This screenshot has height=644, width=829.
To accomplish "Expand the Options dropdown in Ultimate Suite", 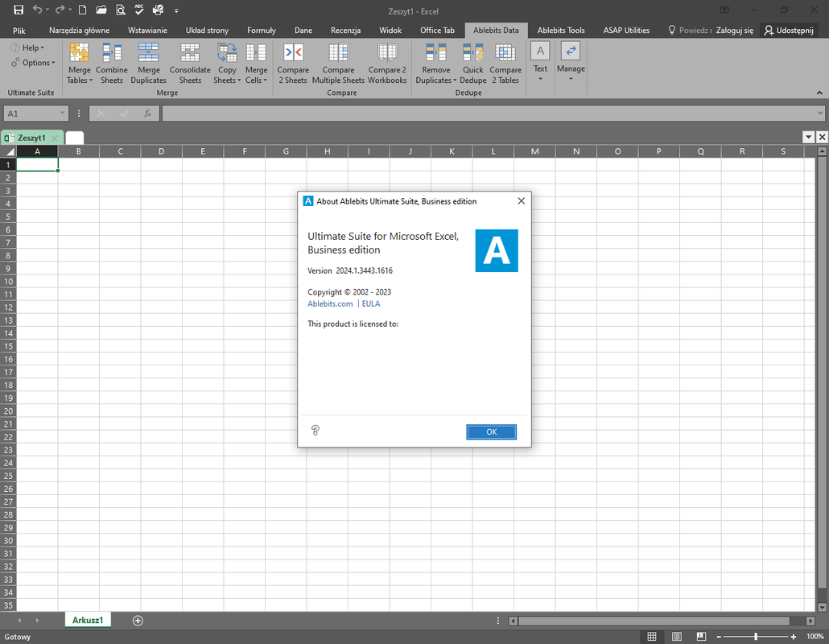I will [x=33, y=63].
